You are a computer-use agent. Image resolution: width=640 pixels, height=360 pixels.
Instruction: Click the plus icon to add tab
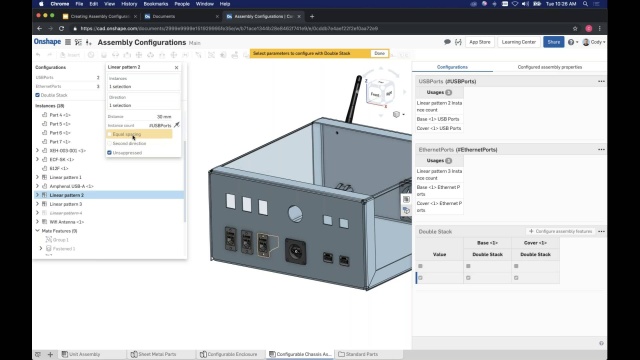(x=50, y=354)
